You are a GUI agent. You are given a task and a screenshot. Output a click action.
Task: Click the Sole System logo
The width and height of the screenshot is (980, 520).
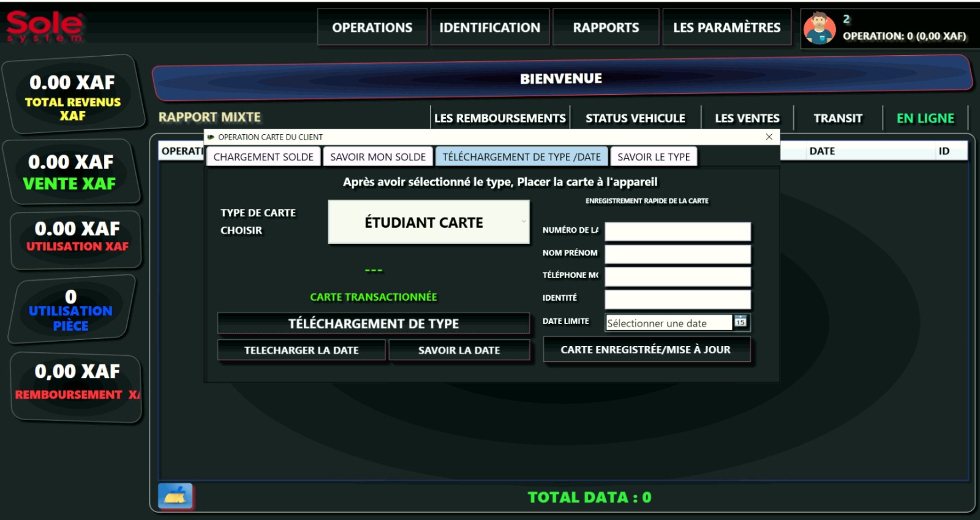[x=44, y=26]
